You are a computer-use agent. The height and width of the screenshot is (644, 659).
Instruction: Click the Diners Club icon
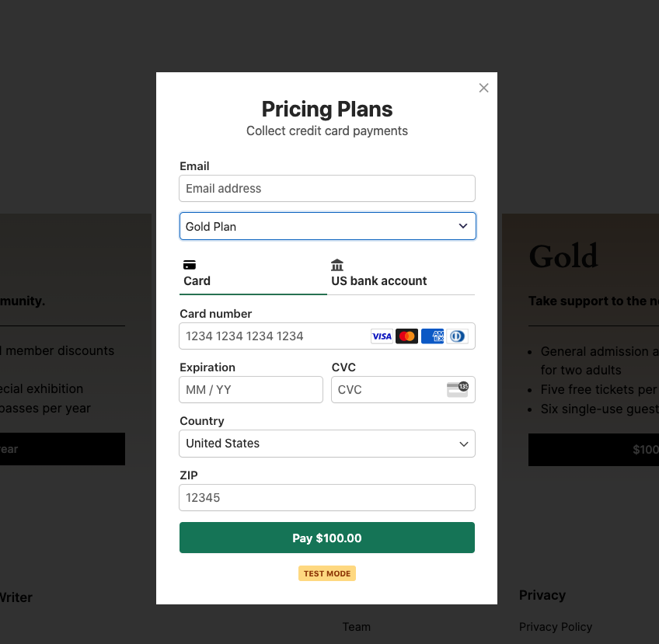[457, 336]
